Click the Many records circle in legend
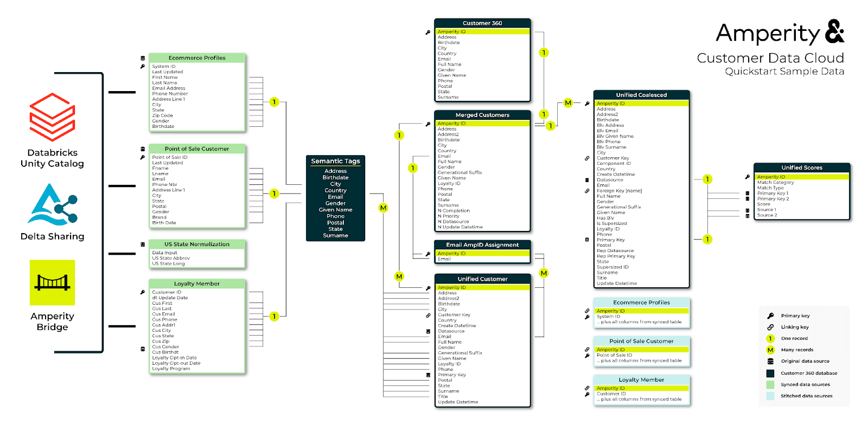The image size is (868, 425). pos(770,350)
